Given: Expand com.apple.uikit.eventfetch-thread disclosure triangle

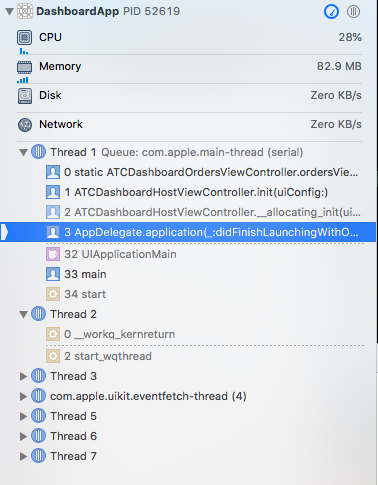Looking at the screenshot, I should (x=23, y=396).
